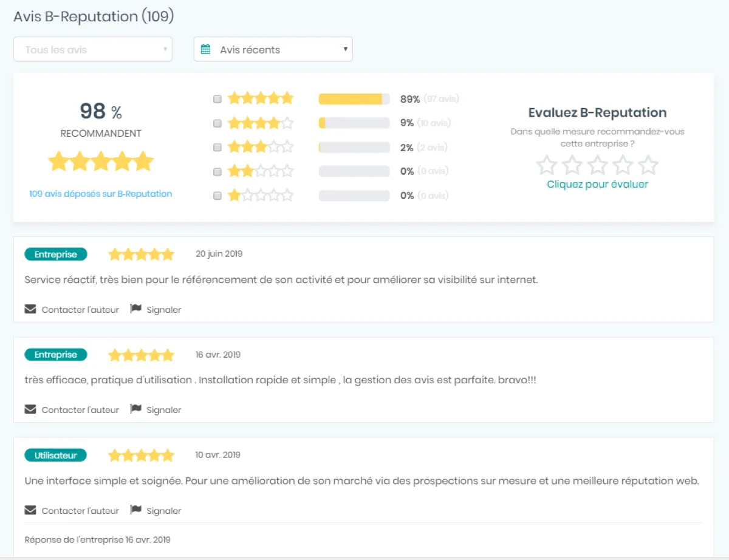Image resolution: width=729 pixels, height=560 pixels.
Task: Open the 'Avis récents' sort dropdown
Action: (273, 49)
